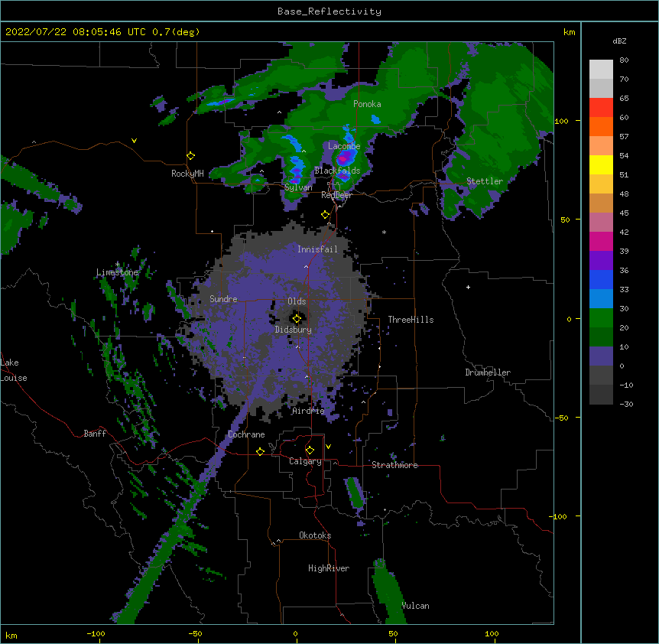Click the Base_Reflectivity title text
The height and width of the screenshot is (644, 659).
click(329, 11)
